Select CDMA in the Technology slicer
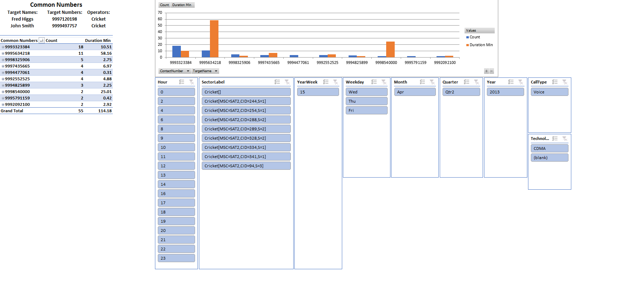The height and width of the screenshot is (287, 644). 549,148
